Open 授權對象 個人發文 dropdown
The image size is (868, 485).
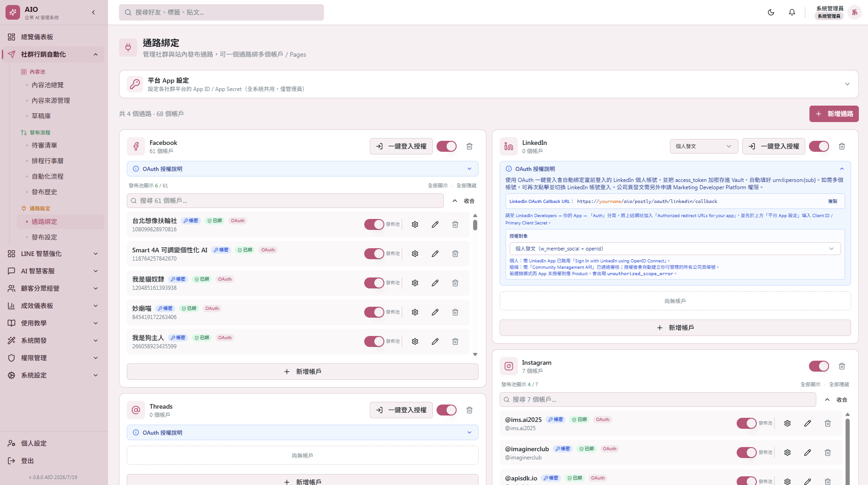(x=675, y=249)
